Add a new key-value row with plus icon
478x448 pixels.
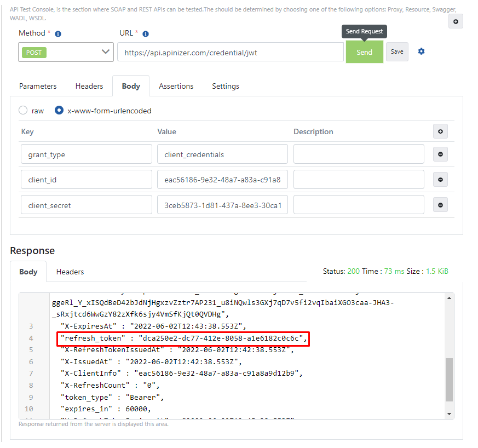[440, 131]
